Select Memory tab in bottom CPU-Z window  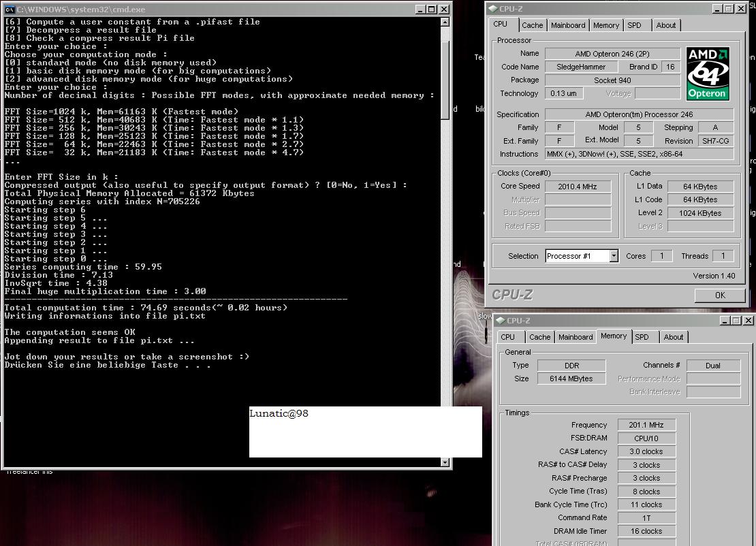coord(613,336)
